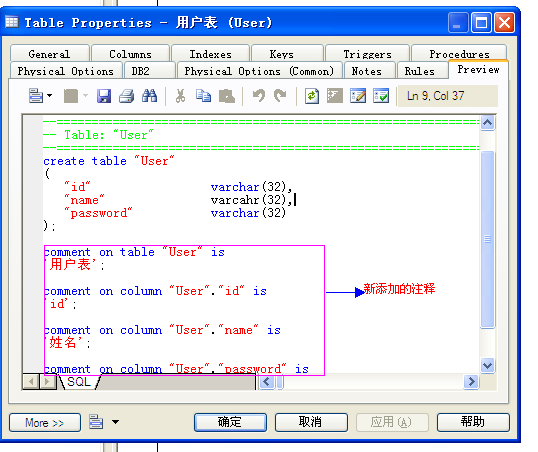Image resolution: width=538 pixels, height=452 pixels.
Task: Undo the last edit with the undo arrow
Action: click(259, 96)
